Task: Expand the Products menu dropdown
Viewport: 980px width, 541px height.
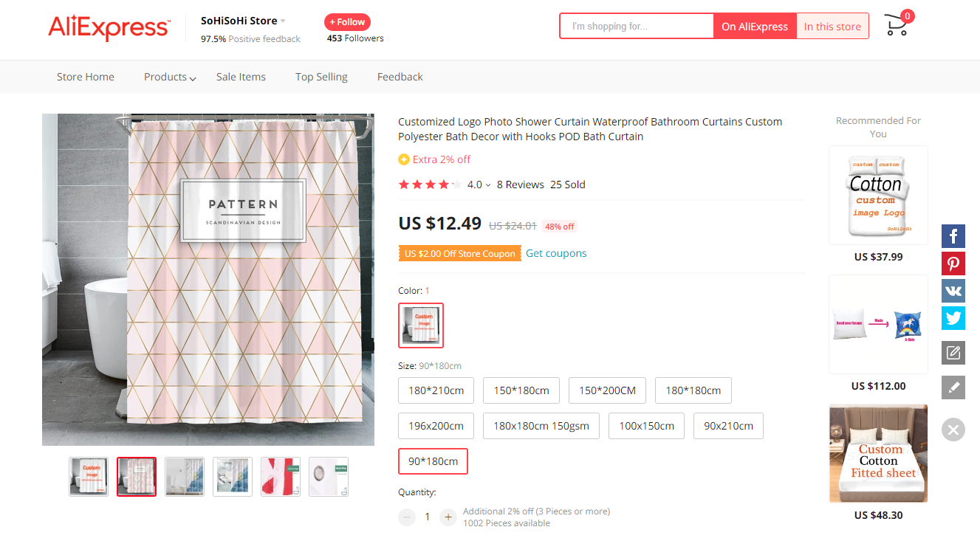Action: point(170,77)
